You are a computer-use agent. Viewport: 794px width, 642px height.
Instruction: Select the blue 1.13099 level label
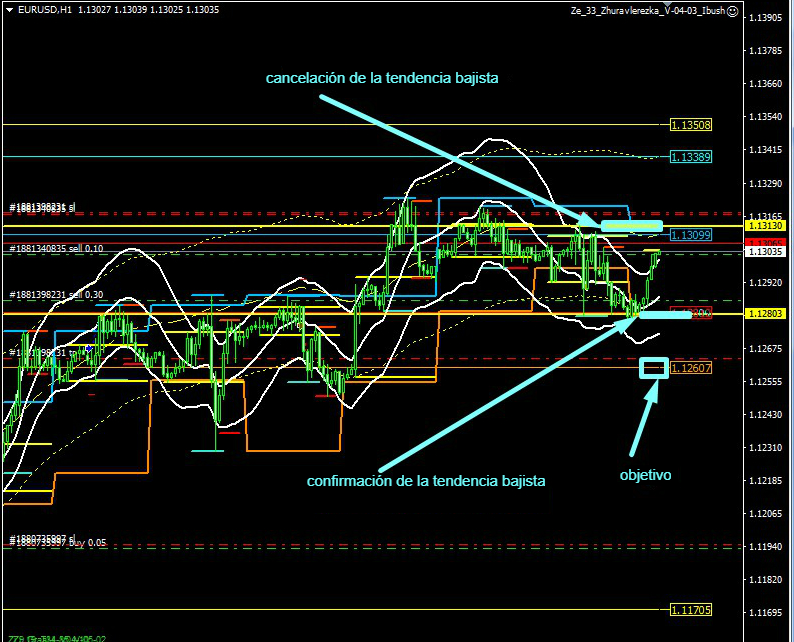click(690, 235)
